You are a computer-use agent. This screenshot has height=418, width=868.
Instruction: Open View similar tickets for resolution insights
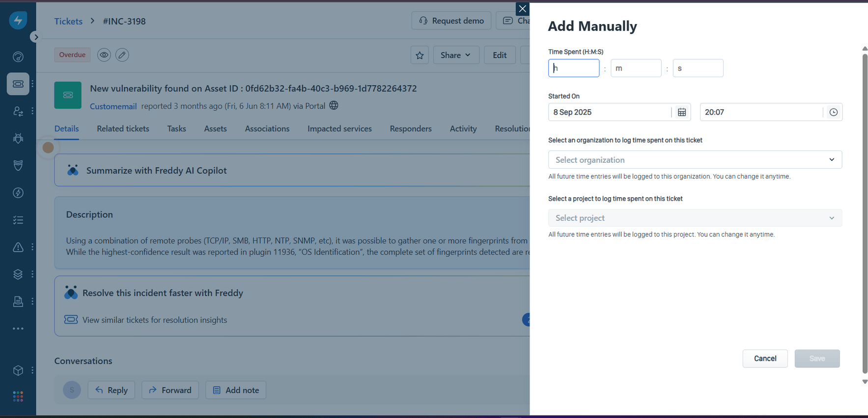pyautogui.click(x=155, y=320)
